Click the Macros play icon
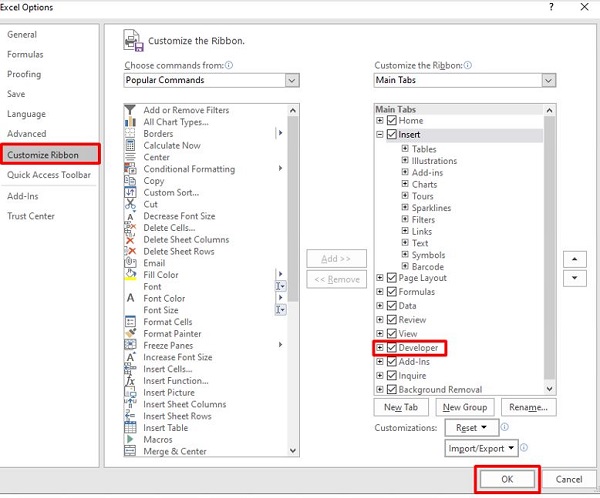Image resolution: width=600 pixels, height=498 pixels. coord(130,439)
